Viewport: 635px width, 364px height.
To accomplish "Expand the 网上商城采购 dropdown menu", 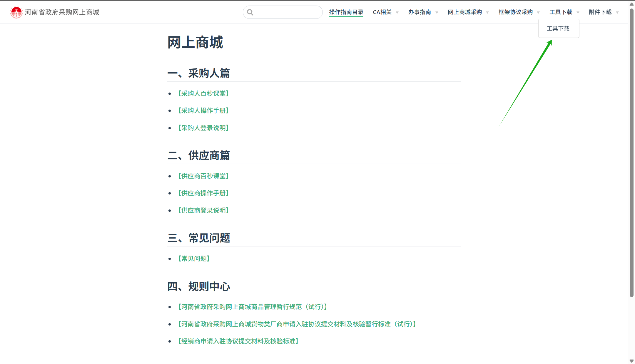I will (468, 12).
